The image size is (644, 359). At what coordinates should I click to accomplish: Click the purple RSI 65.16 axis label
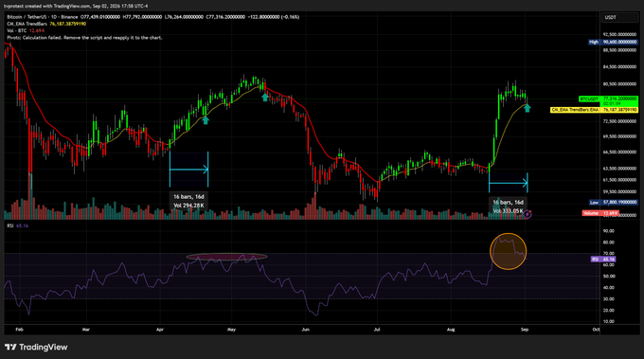(x=603, y=260)
